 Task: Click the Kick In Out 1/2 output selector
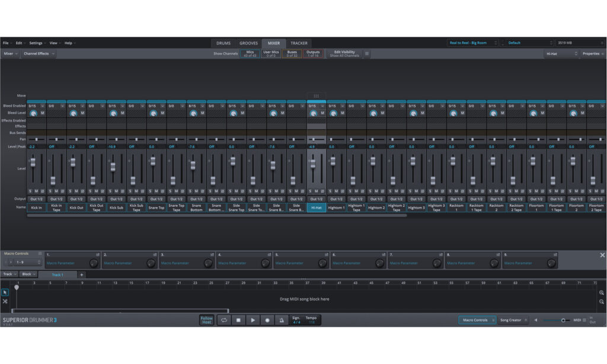click(x=36, y=199)
